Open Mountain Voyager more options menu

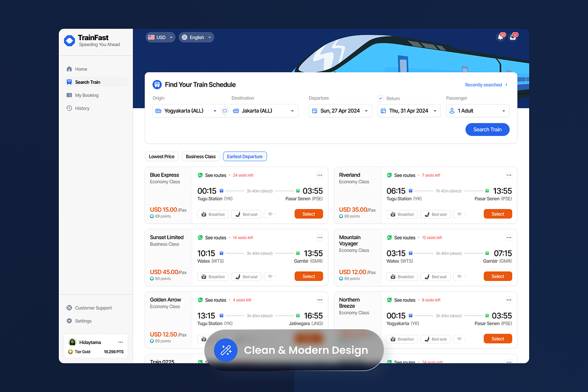coord(509,237)
